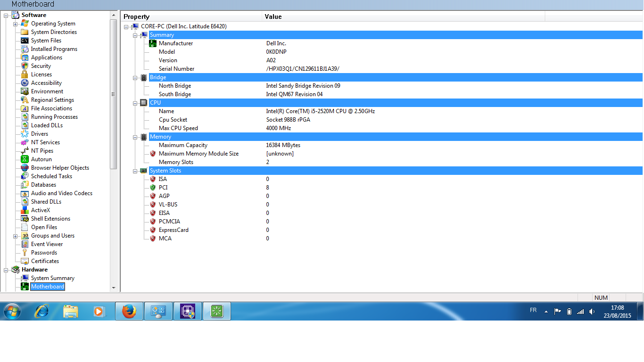Collapse the Summary section
This screenshot has width=644, height=362.
(x=135, y=35)
